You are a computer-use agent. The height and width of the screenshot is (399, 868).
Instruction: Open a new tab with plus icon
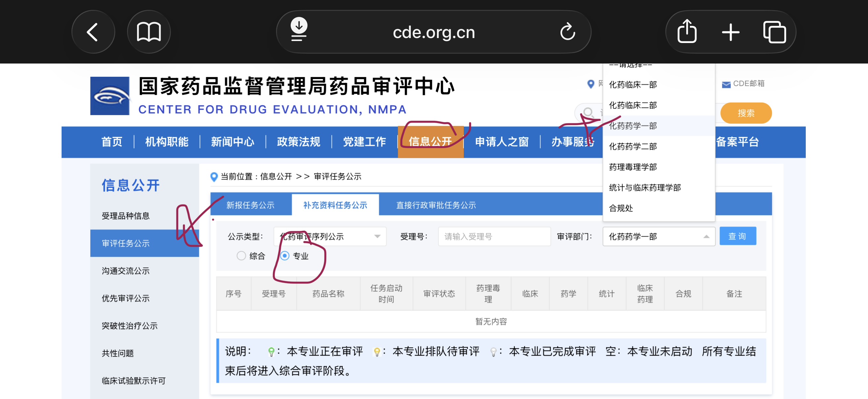tap(731, 32)
